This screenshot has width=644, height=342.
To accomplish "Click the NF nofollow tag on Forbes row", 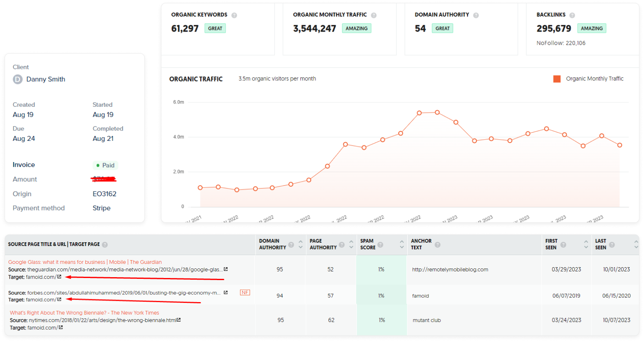I will (x=245, y=293).
